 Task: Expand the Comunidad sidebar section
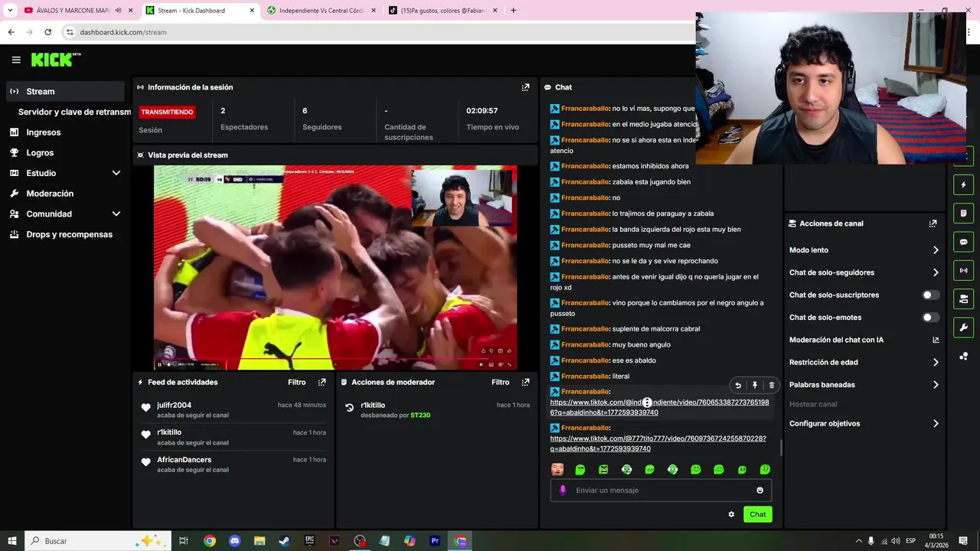coord(116,214)
